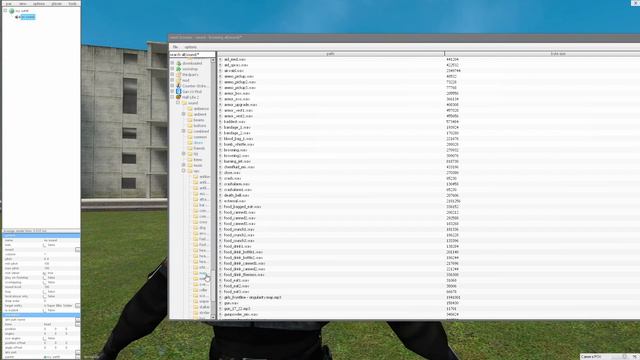The width and height of the screenshot is (640, 360).
Task: Click the combined folder icon
Action: (x=190, y=131)
